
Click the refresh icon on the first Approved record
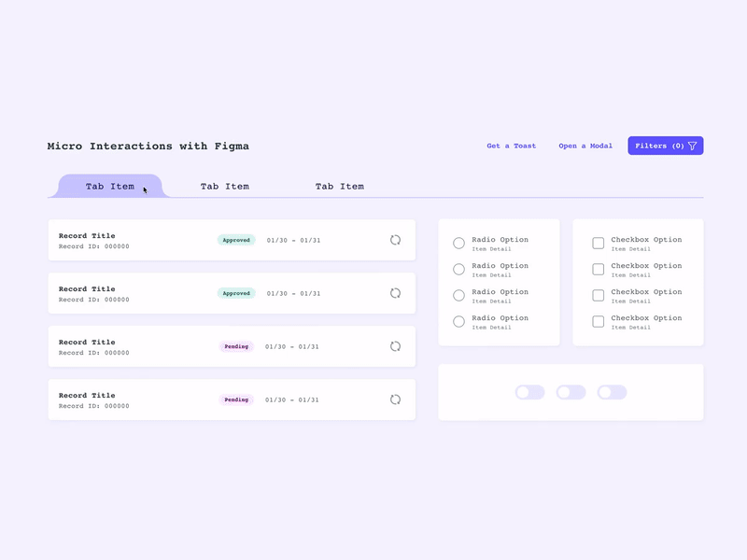(x=393, y=240)
